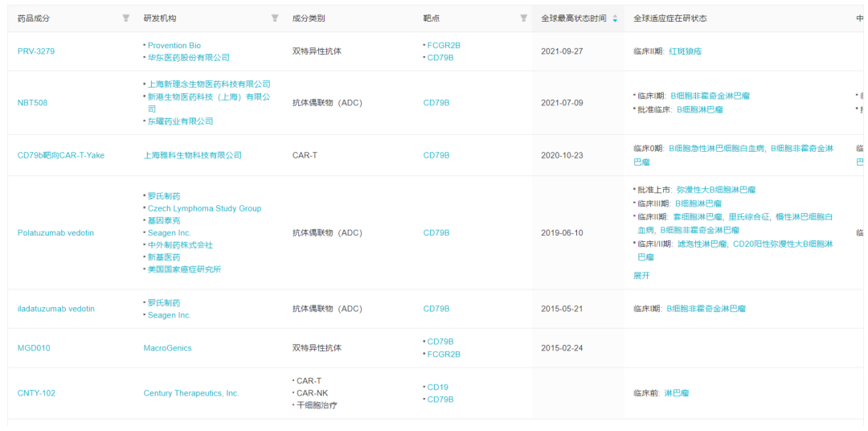Select 2019-06-10 date cell
The image size is (868, 431).
tap(562, 232)
